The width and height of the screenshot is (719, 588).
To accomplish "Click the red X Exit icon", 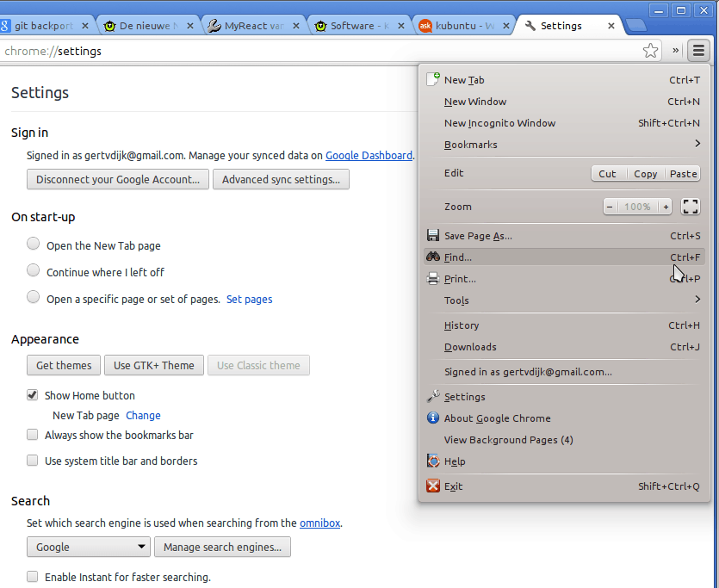I will 433,486.
